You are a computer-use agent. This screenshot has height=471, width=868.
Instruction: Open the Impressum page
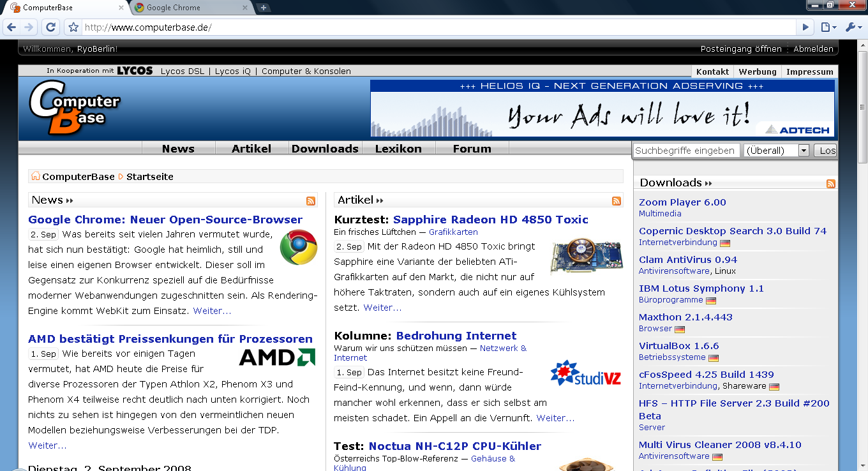pos(810,71)
